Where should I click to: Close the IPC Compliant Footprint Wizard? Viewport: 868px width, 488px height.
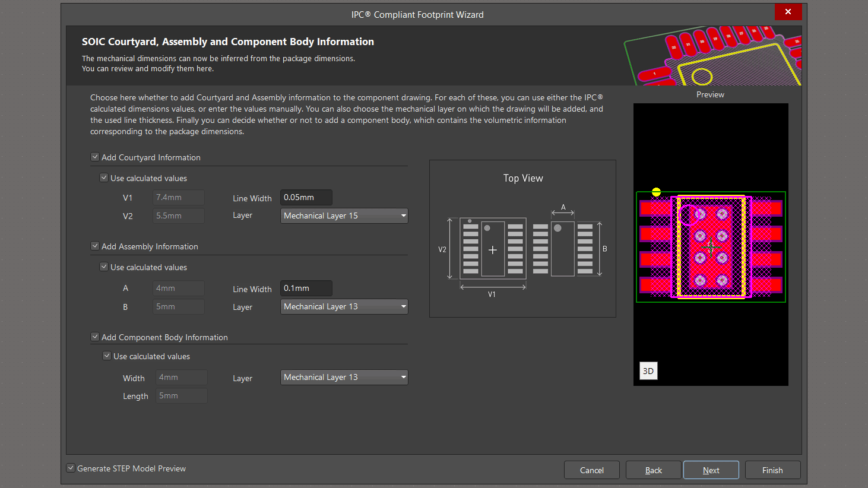coord(788,12)
